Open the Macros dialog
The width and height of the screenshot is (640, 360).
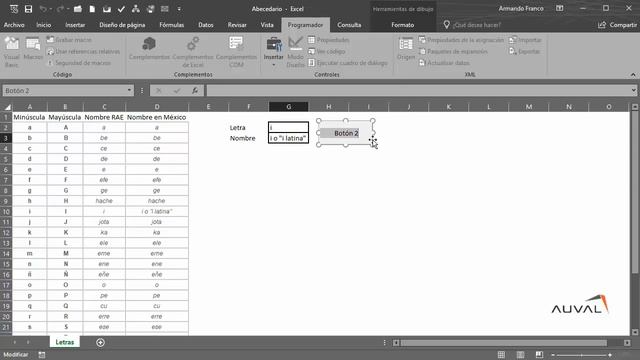tap(33, 49)
